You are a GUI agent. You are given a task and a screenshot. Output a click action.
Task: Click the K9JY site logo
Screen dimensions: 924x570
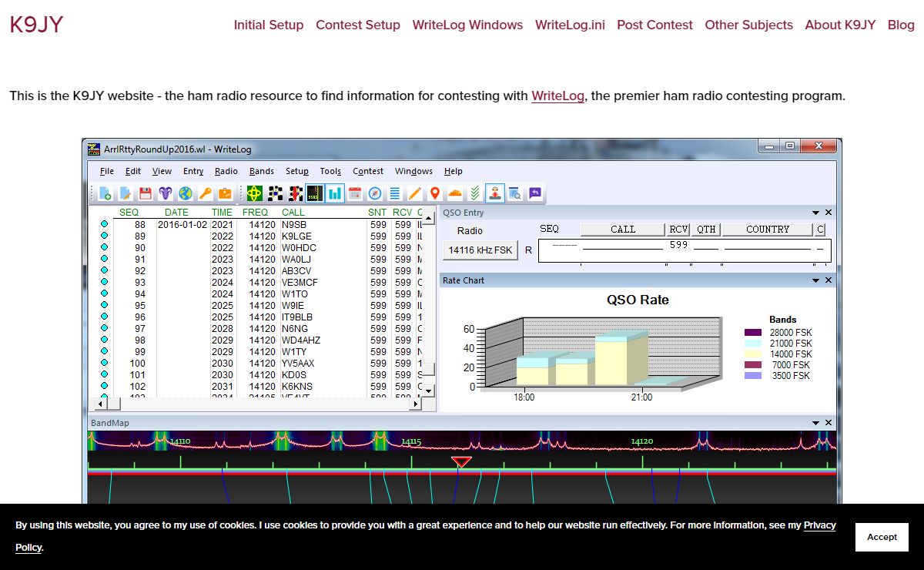(36, 25)
